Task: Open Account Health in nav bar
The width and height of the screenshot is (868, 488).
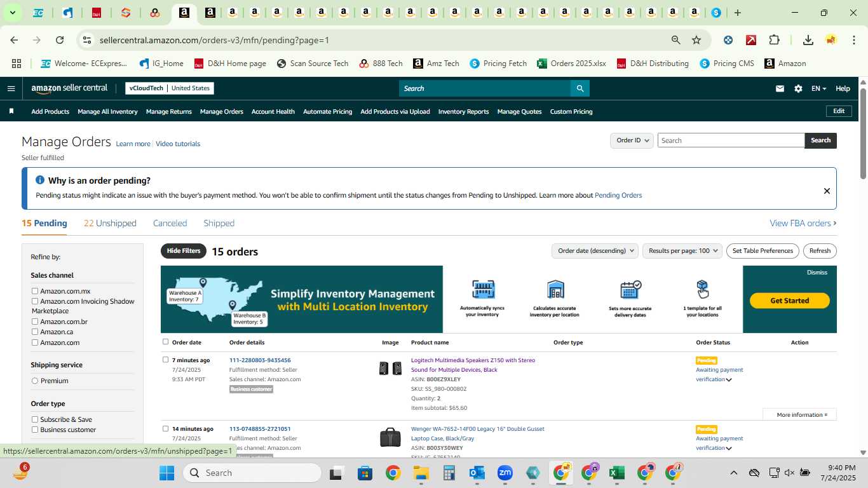Action: coord(273,111)
